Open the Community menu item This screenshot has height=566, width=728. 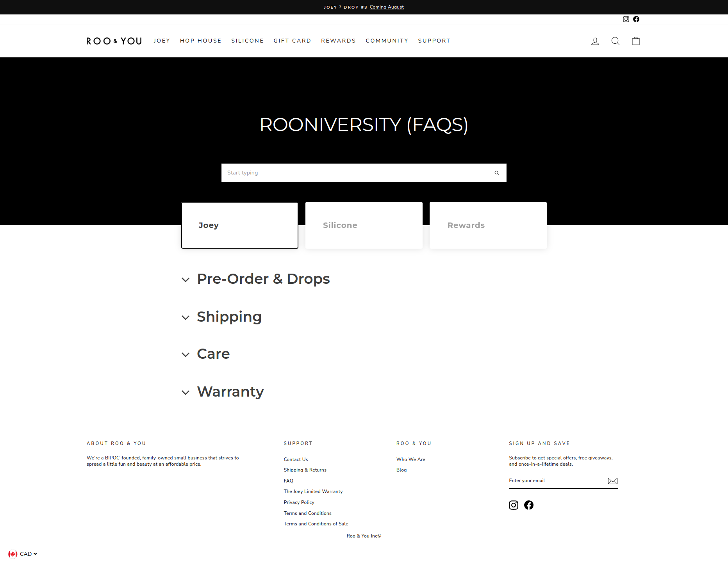click(x=387, y=41)
